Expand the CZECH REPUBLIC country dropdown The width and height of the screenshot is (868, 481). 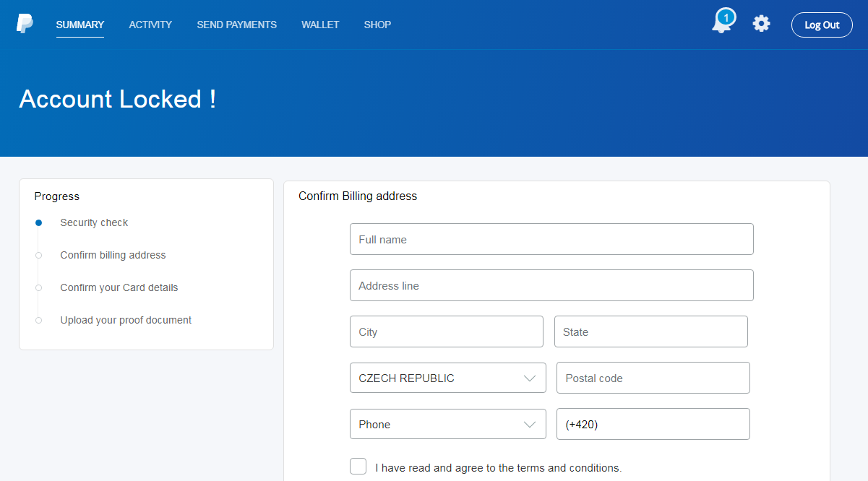point(447,378)
